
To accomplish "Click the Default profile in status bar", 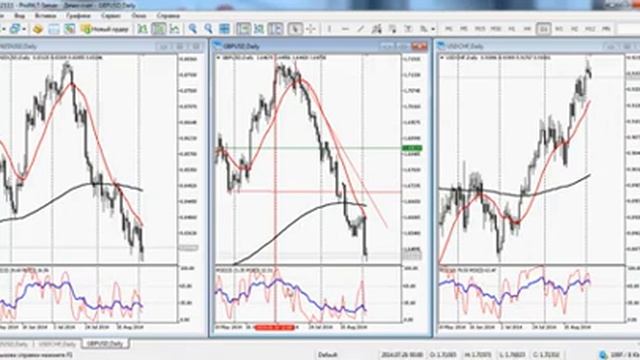I will click(x=328, y=355).
